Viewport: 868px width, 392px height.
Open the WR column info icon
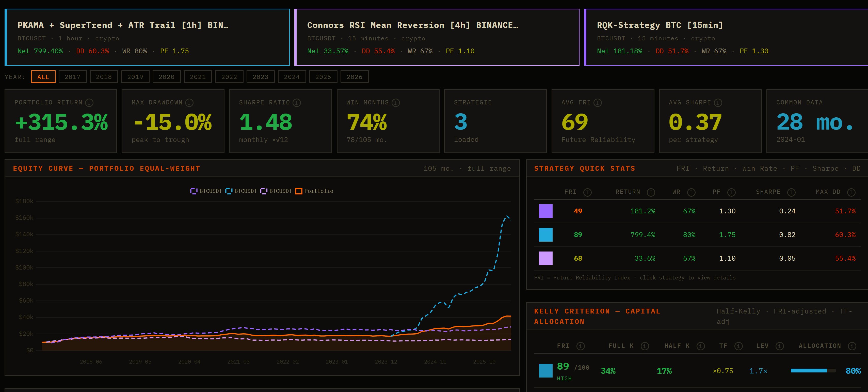pyautogui.click(x=691, y=192)
